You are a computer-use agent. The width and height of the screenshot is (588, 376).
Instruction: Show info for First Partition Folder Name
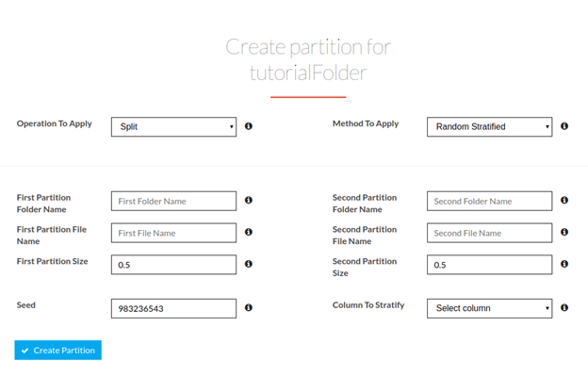[x=248, y=200]
